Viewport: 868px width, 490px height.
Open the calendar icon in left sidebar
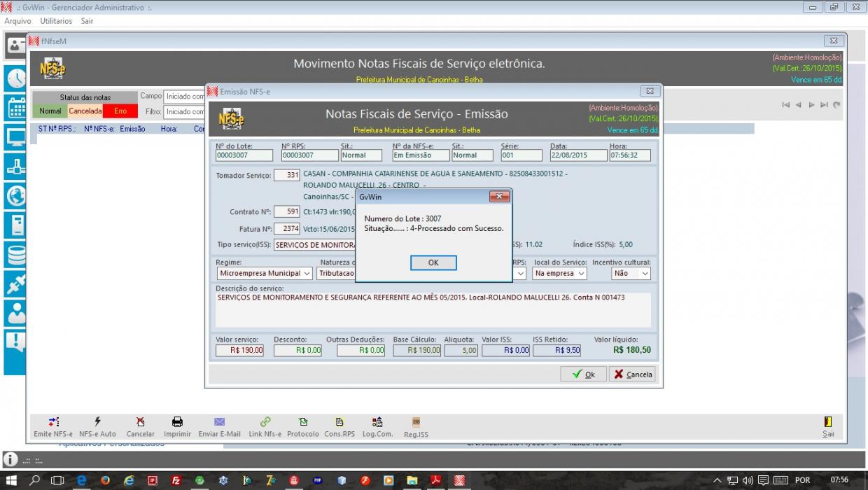(x=15, y=108)
